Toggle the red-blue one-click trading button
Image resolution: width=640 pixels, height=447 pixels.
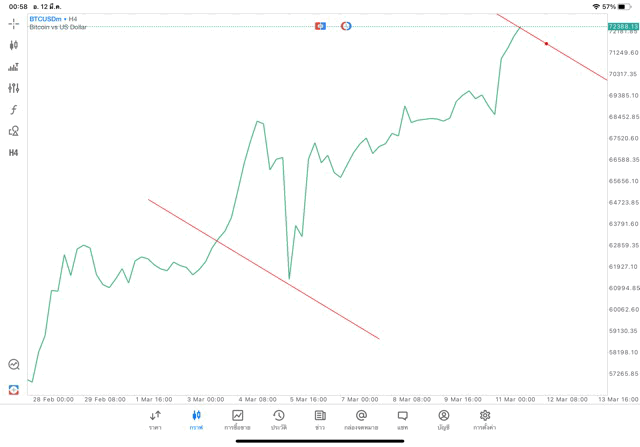tap(321, 25)
